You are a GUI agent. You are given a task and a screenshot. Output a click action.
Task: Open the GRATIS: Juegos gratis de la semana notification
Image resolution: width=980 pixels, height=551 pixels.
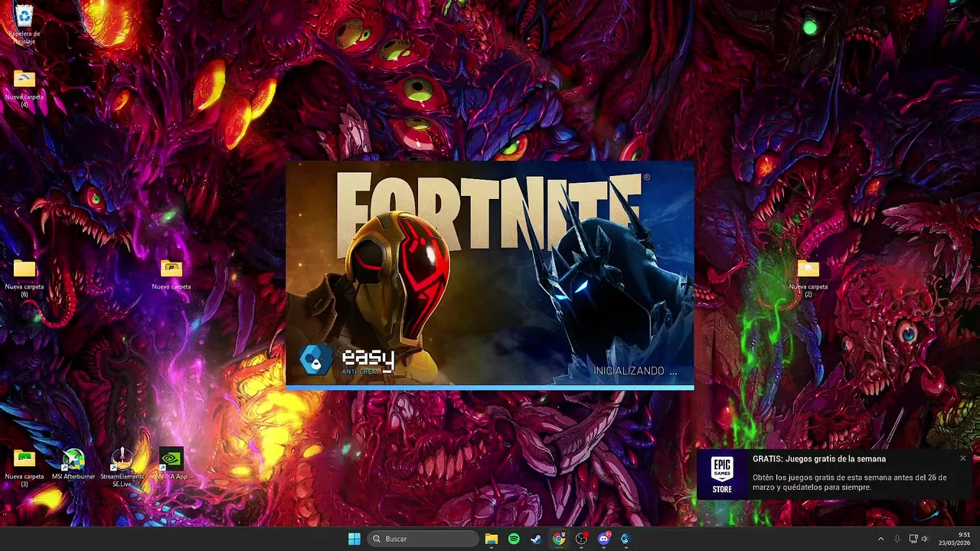point(835,474)
